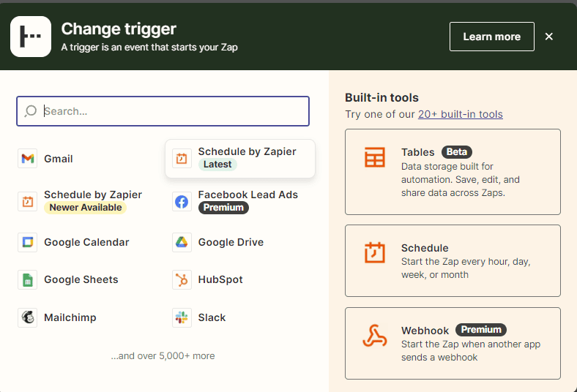Select the Slack label
This screenshot has height=392, width=577.
(212, 317)
